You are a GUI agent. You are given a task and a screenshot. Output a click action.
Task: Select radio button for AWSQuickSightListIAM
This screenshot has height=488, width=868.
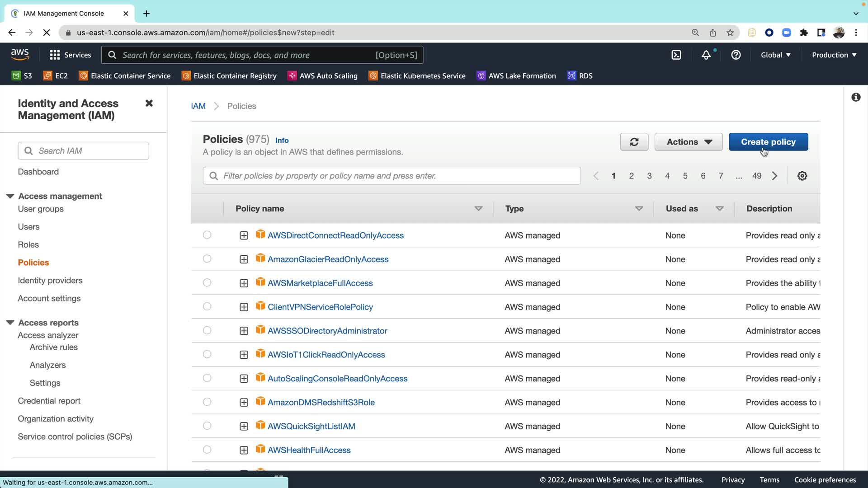click(207, 426)
